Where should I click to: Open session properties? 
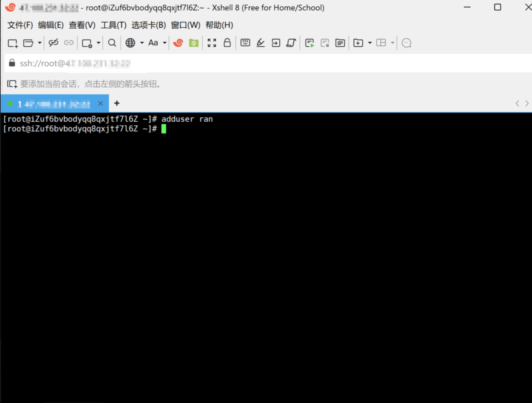tap(86, 43)
